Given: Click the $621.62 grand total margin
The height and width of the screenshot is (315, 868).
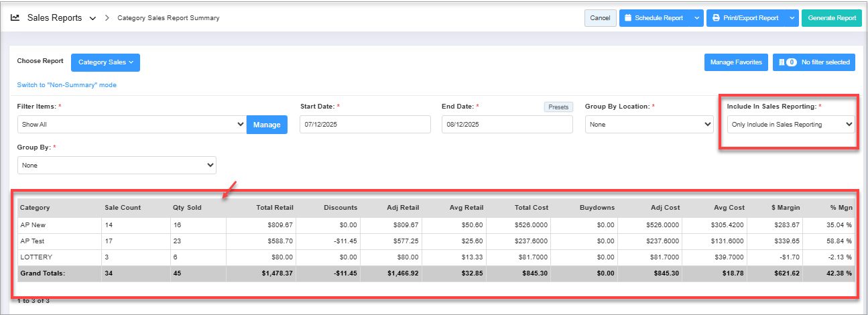Looking at the screenshot, I should click(786, 273).
